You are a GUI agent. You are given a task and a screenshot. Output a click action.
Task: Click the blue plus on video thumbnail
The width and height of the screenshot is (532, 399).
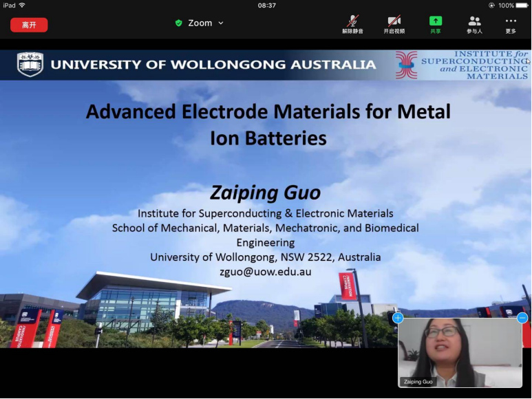tap(398, 318)
